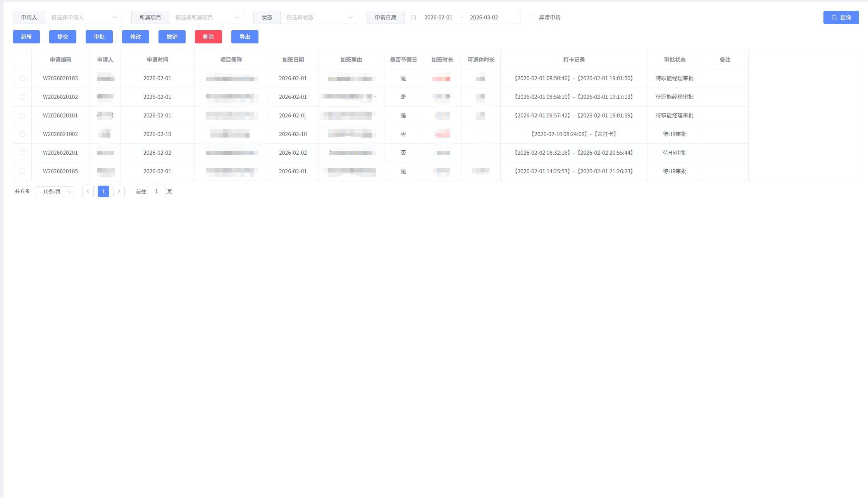This screenshot has height=498, width=868.
Task: Click the 前往 page number input
Action: 157,191
